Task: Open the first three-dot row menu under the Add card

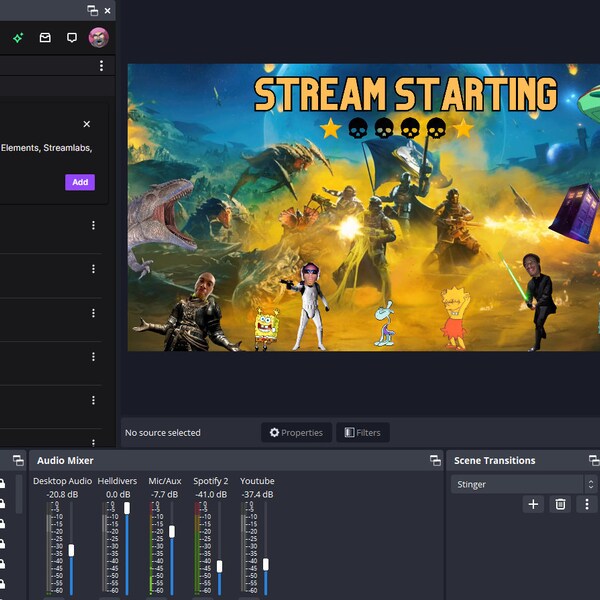Action: pyautogui.click(x=93, y=225)
